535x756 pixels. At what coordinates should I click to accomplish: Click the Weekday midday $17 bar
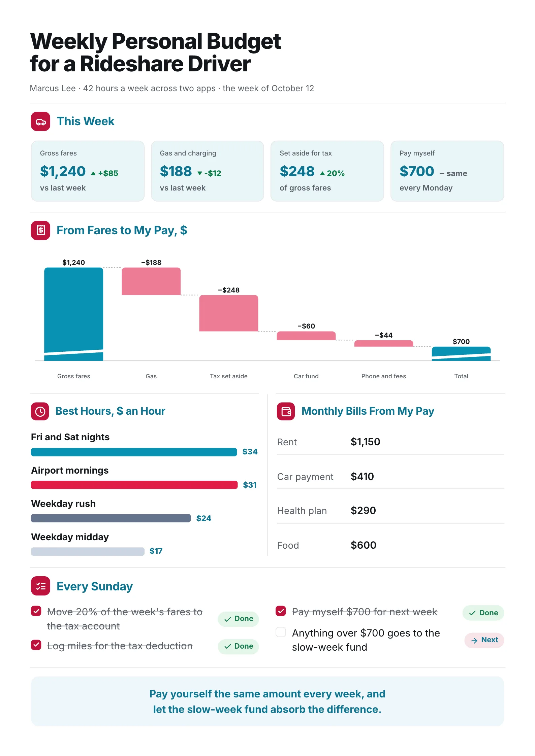tap(88, 551)
